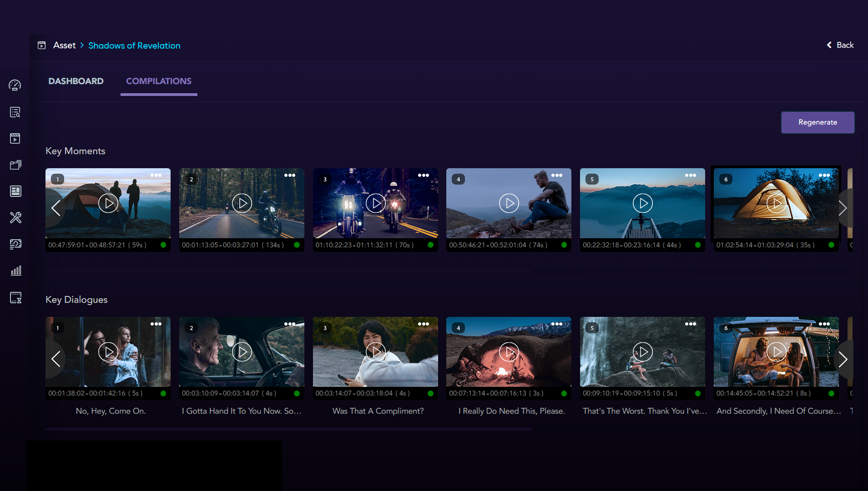Image resolution: width=868 pixels, height=491 pixels.
Task: Open the three-dot menu on Key Moment 6
Action: (824, 175)
